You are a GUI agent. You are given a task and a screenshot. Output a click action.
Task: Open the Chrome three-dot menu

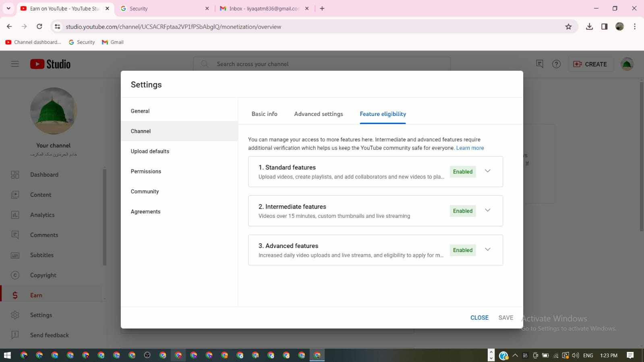click(x=634, y=27)
